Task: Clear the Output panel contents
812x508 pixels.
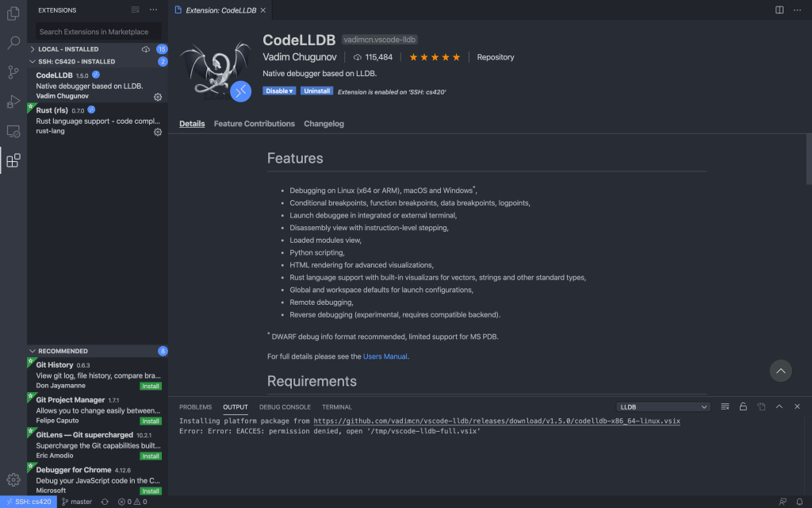Action: 724,406
